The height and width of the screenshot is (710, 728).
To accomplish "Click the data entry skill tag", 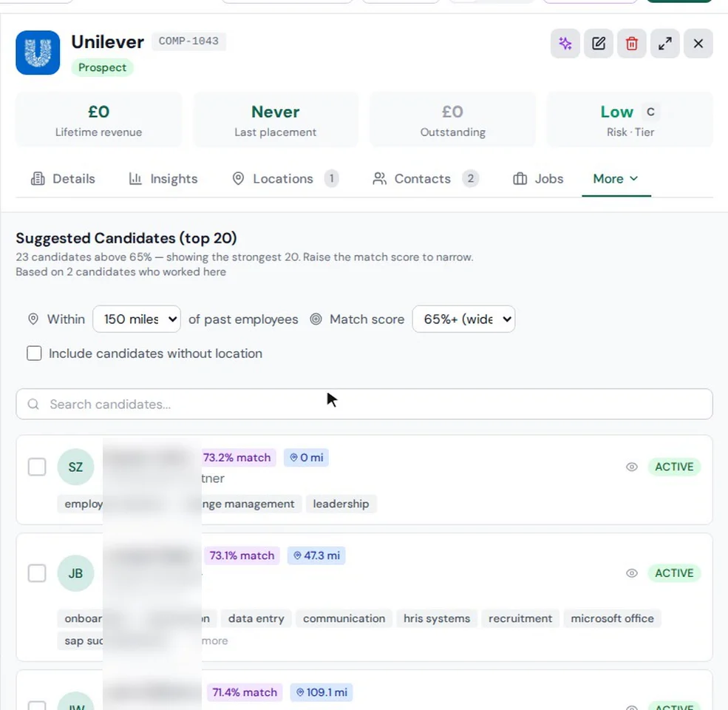I will coord(256,619).
